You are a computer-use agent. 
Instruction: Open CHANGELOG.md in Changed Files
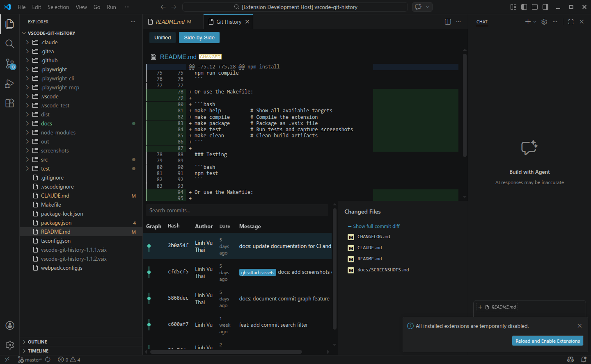373,237
